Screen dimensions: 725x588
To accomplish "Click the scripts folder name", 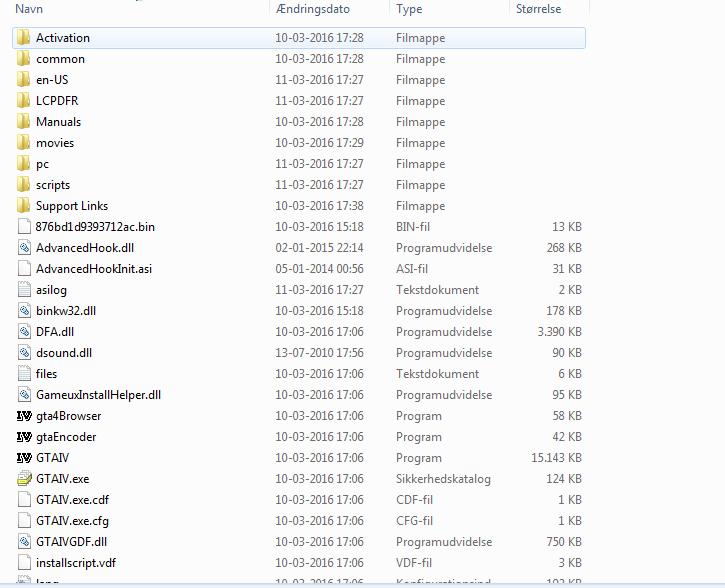I will tap(53, 185).
